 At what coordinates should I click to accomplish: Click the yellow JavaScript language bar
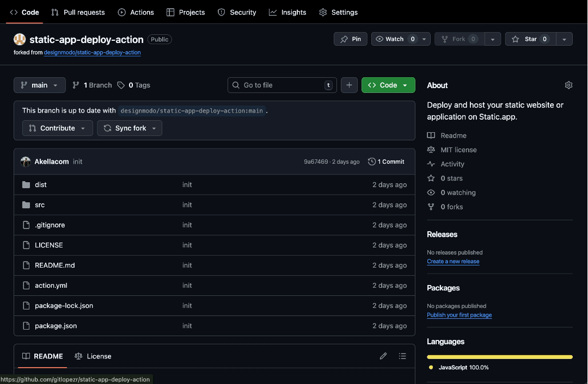tap(499, 357)
